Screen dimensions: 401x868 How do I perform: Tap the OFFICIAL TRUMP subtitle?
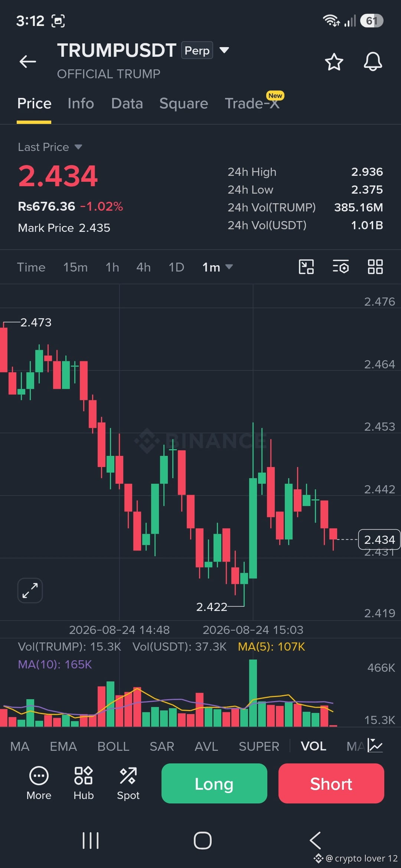[x=109, y=74]
